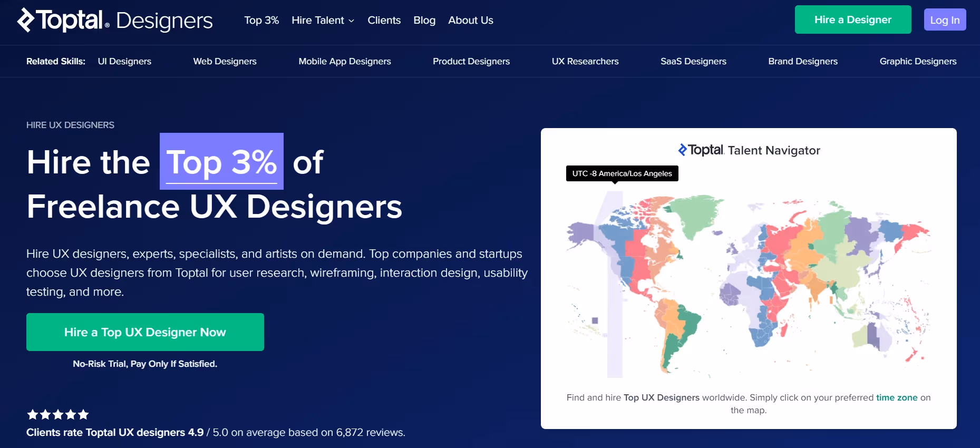The width and height of the screenshot is (980, 448).
Task: Open Product Designers link
Action: pos(471,61)
